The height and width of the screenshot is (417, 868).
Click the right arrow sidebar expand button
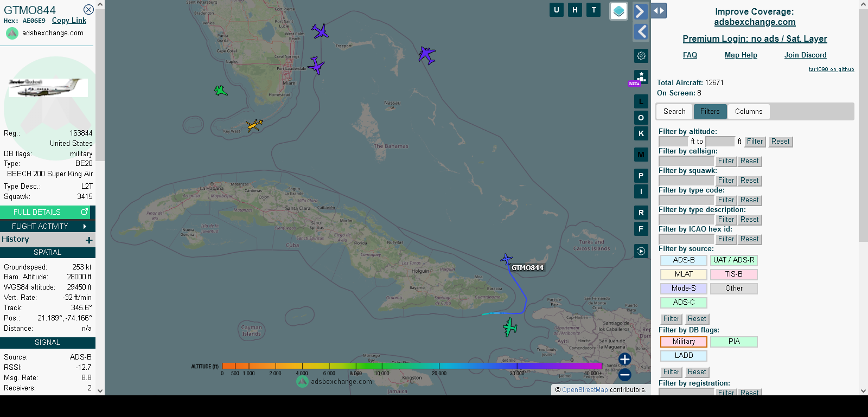pos(641,11)
